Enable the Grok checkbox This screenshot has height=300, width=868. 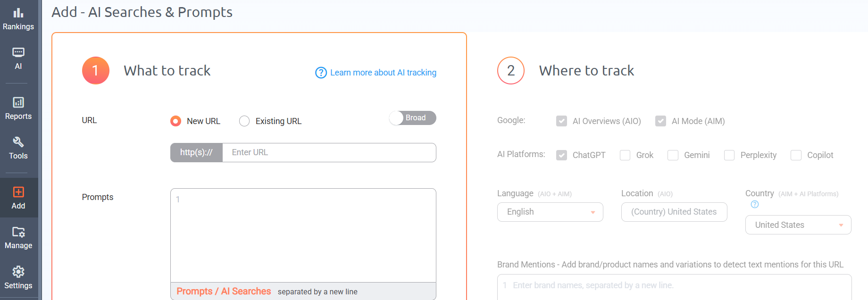pyautogui.click(x=625, y=155)
